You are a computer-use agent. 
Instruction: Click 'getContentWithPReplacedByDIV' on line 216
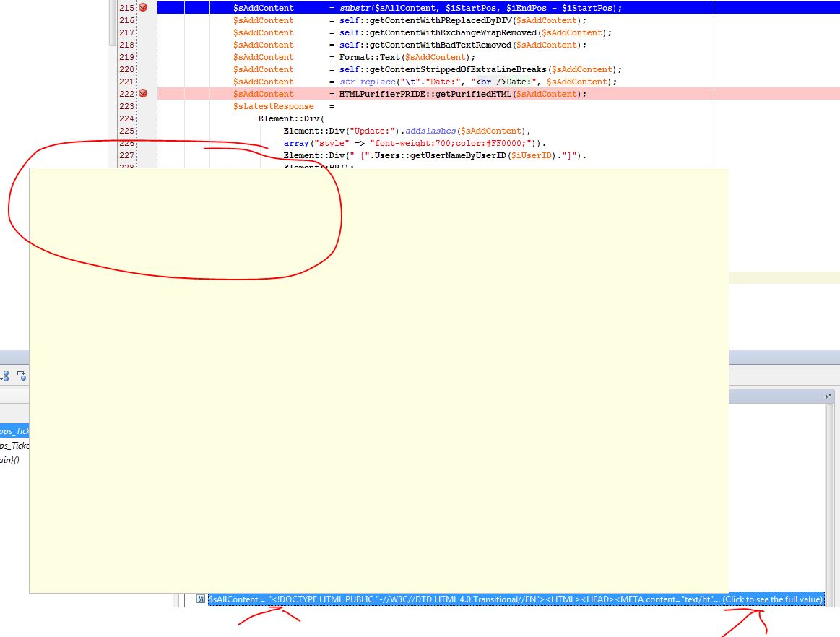coord(441,20)
